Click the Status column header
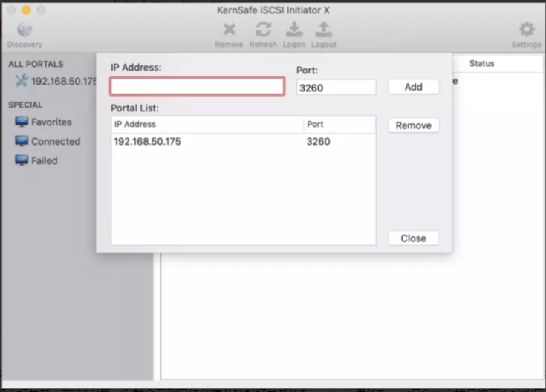 tap(481, 63)
